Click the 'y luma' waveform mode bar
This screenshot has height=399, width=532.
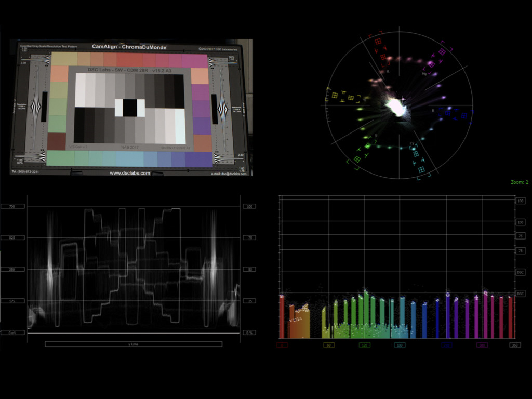[x=134, y=344]
